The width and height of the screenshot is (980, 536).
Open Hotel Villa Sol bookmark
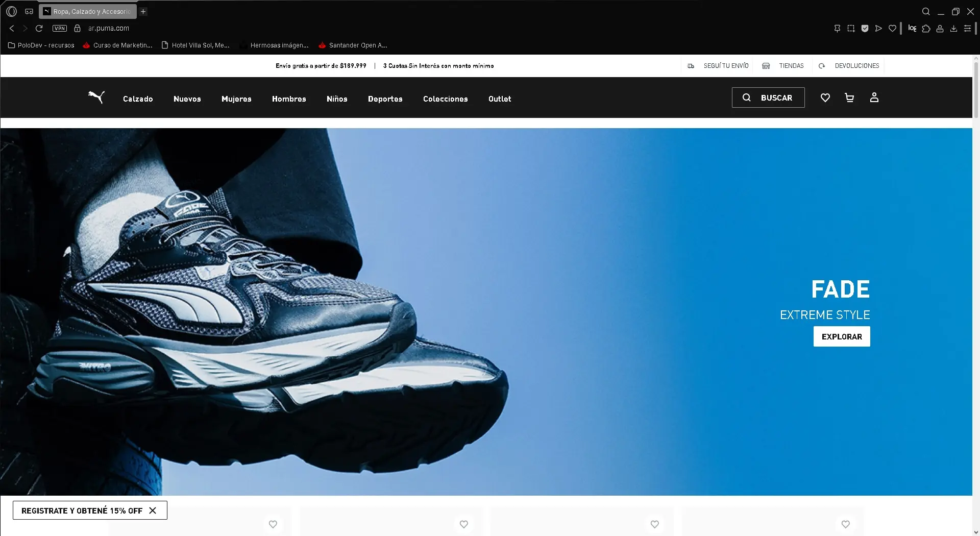(x=195, y=45)
